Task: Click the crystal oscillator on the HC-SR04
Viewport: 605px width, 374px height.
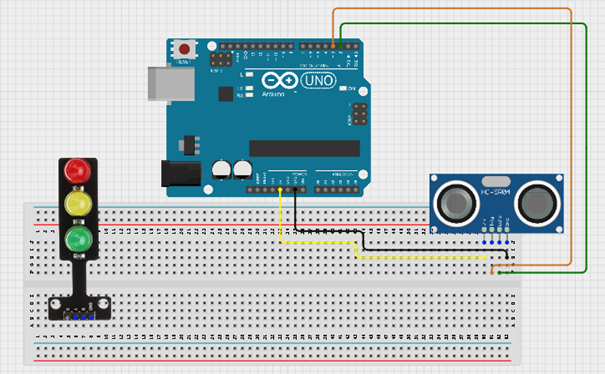Action: (x=496, y=181)
